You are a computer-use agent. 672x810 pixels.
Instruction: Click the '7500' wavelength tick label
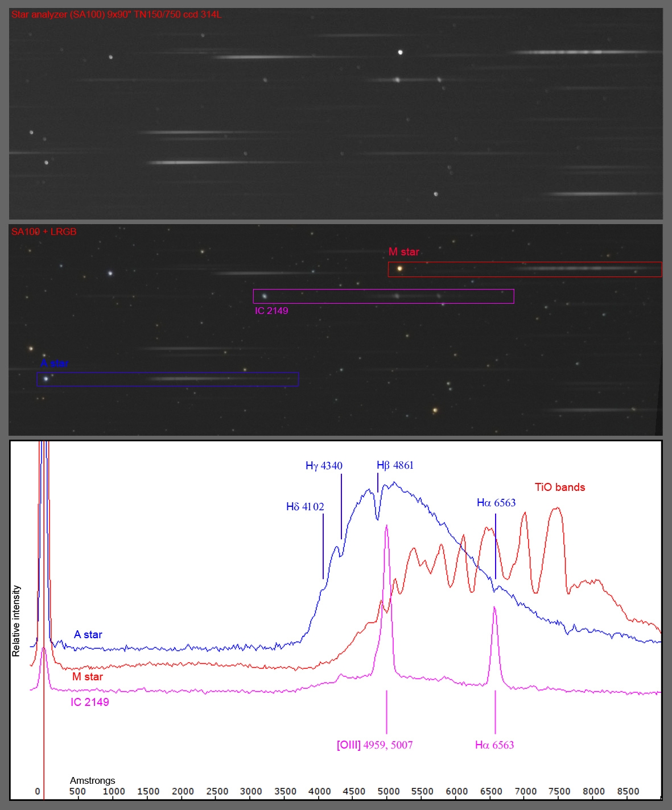point(559,791)
